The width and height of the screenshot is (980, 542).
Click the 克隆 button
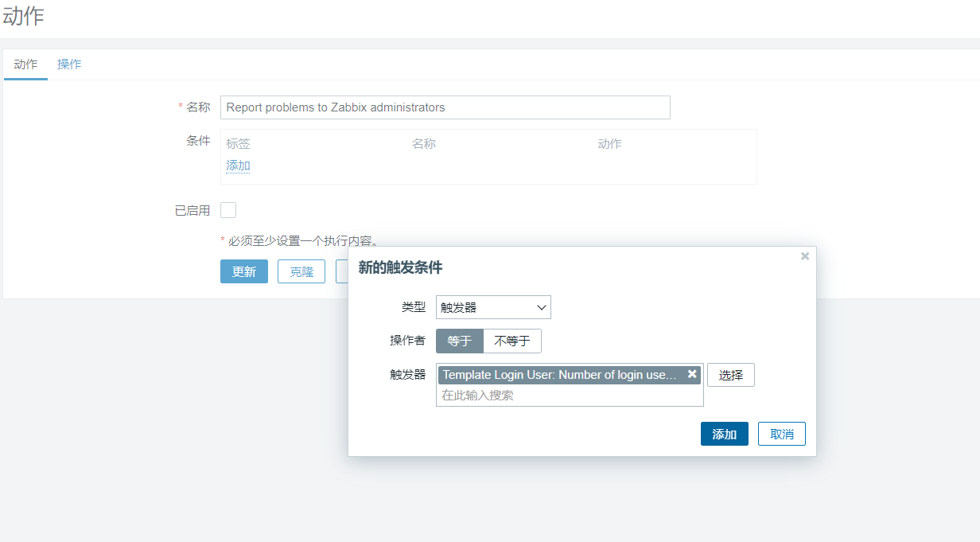click(x=301, y=271)
